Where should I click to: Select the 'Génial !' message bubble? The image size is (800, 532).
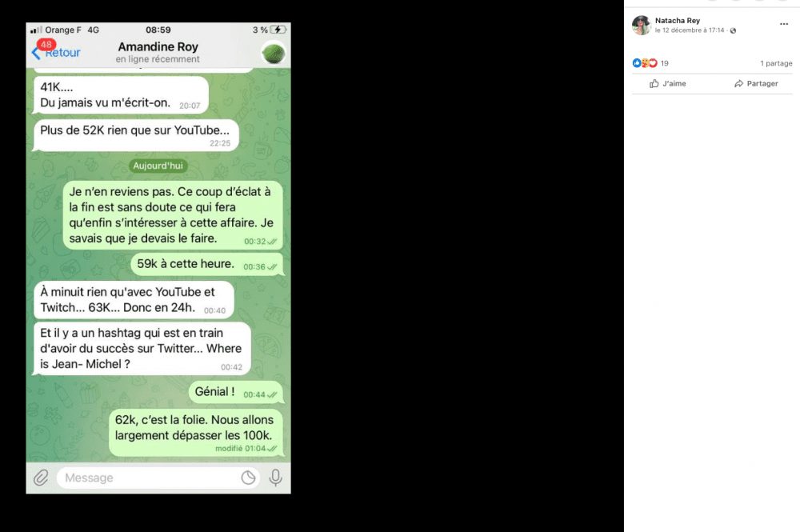pos(236,392)
